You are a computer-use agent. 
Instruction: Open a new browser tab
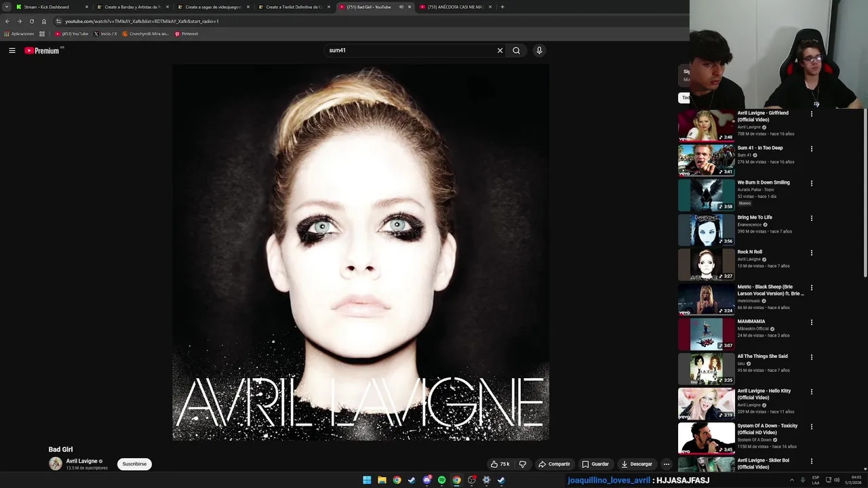pos(502,7)
